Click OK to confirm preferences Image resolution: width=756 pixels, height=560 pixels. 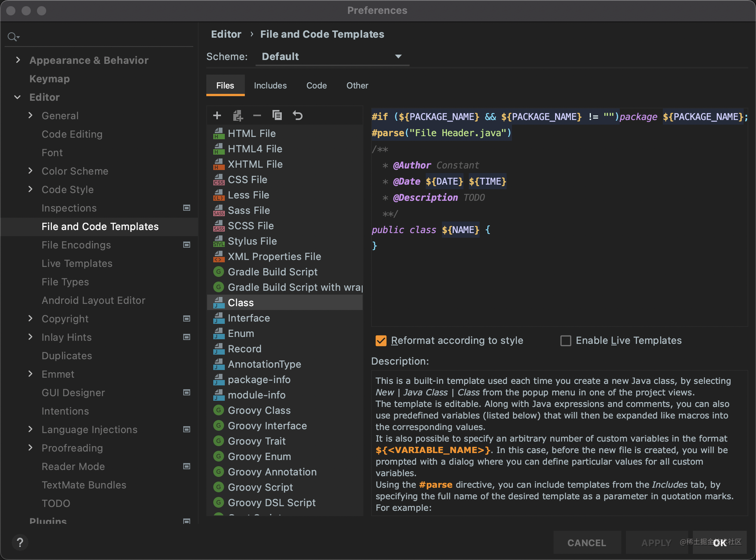[x=719, y=543]
